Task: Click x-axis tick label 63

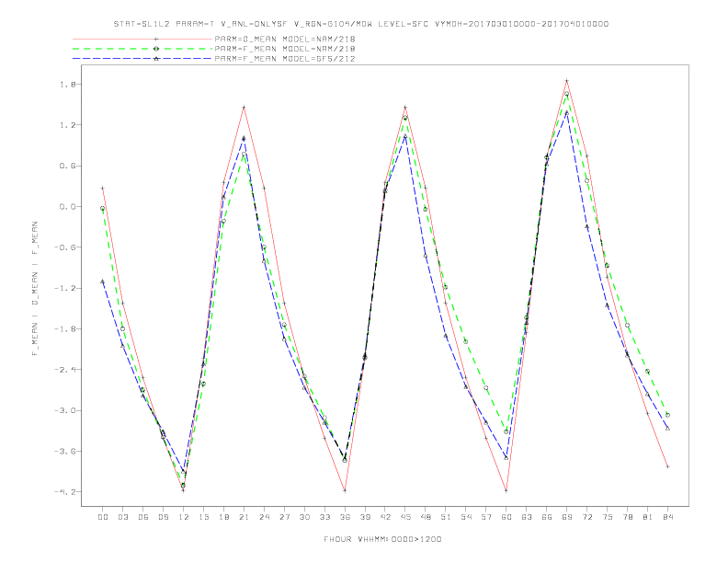Action: pos(527,517)
